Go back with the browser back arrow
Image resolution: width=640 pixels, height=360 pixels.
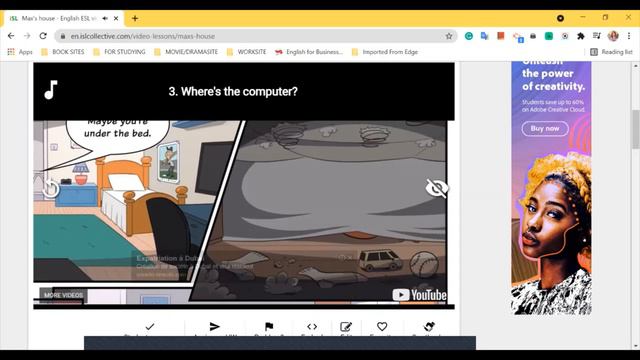click(11, 36)
